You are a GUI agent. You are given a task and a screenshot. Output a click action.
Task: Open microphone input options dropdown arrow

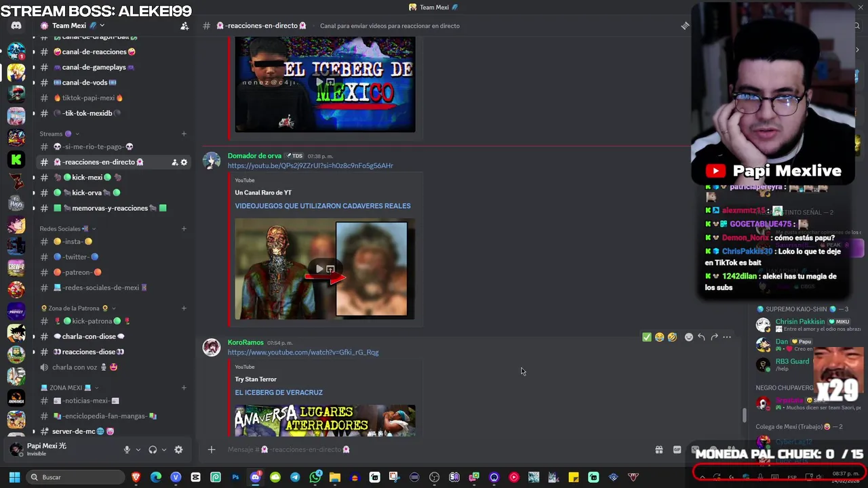(x=138, y=449)
